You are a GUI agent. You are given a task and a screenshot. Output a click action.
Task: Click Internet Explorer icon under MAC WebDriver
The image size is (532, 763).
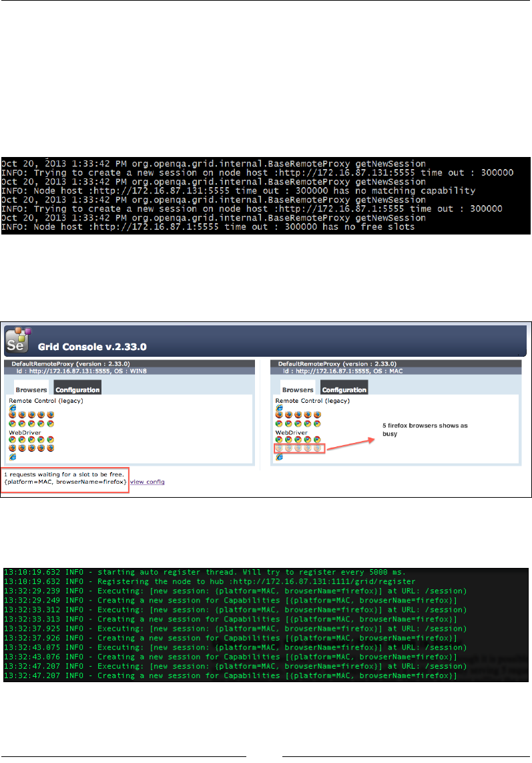279,457
